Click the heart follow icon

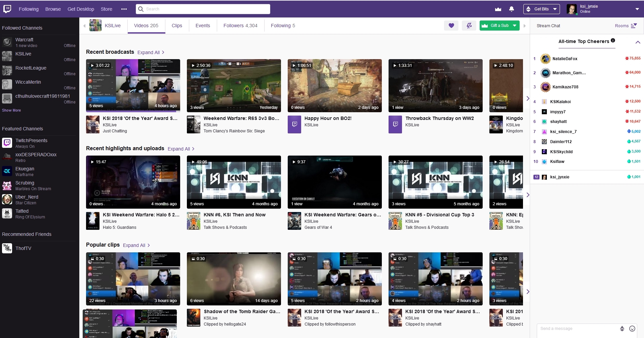pos(451,26)
